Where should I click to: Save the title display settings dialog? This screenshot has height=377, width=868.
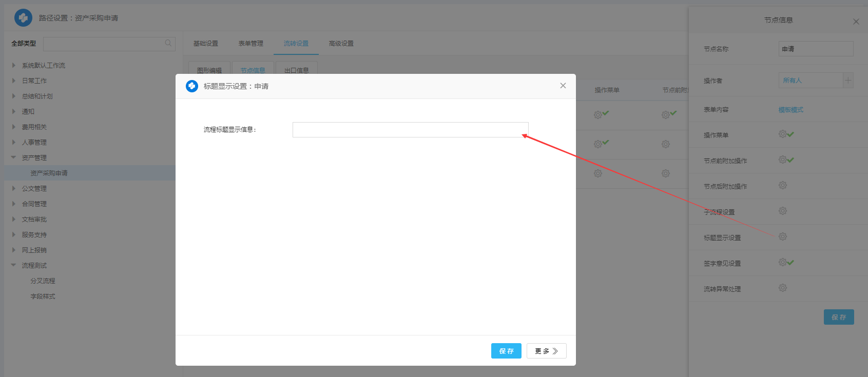pyautogui.click(x=506, y=351)
